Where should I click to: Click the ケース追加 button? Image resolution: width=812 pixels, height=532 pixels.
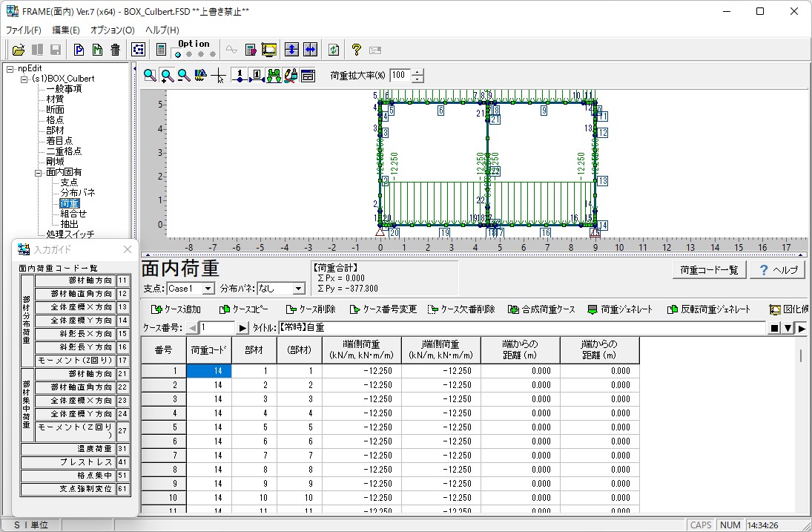(x=175, y=309)
